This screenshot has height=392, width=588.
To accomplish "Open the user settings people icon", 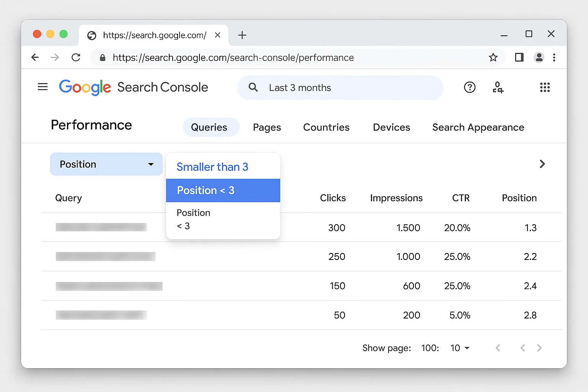I will pyautogui.click(x=497, y=88).
